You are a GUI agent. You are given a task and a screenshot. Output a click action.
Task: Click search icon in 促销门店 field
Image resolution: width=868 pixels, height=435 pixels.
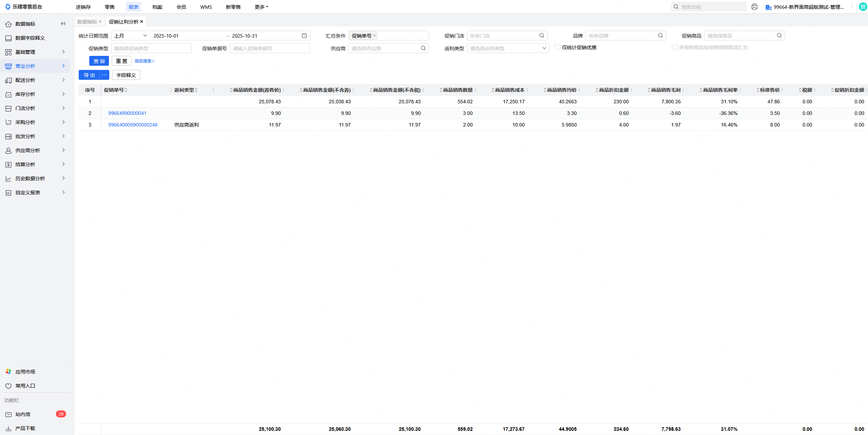542,35
